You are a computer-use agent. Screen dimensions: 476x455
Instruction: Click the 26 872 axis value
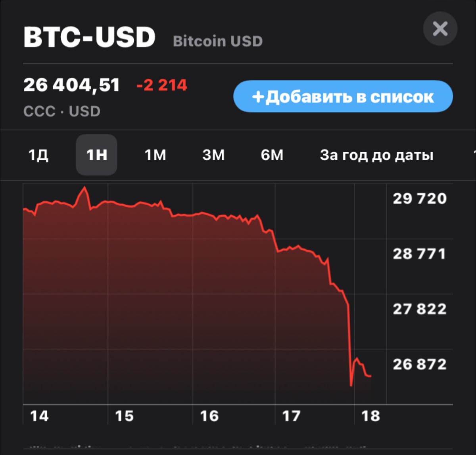pyautogui.click(x=420, y=364)
